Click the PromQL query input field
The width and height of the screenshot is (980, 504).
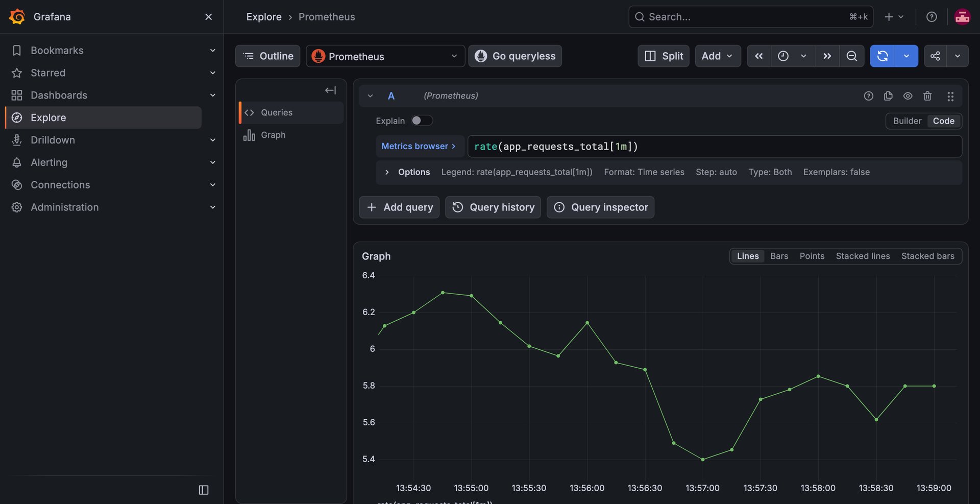(715, 147)
